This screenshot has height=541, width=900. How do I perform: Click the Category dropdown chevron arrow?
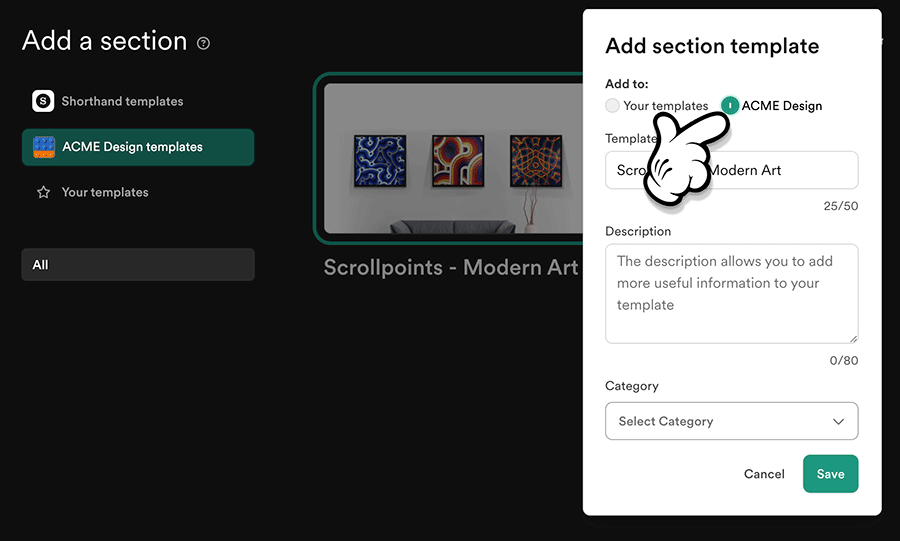[838, 421]
